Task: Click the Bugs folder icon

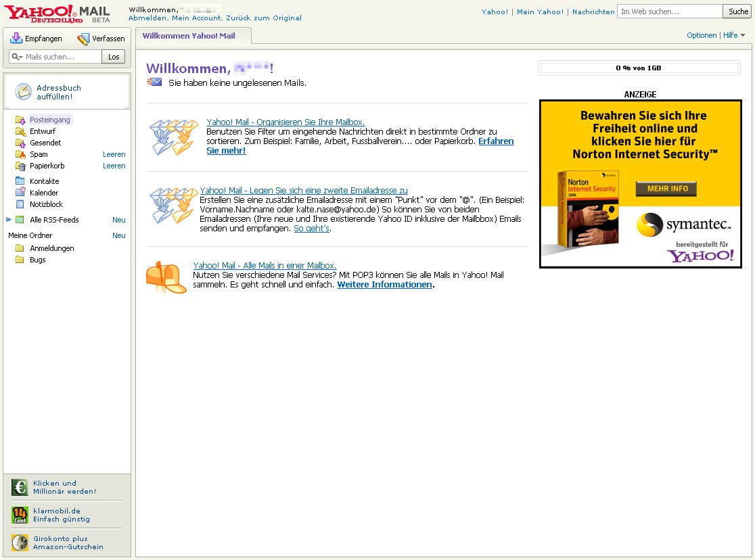Action: point(20,260)
